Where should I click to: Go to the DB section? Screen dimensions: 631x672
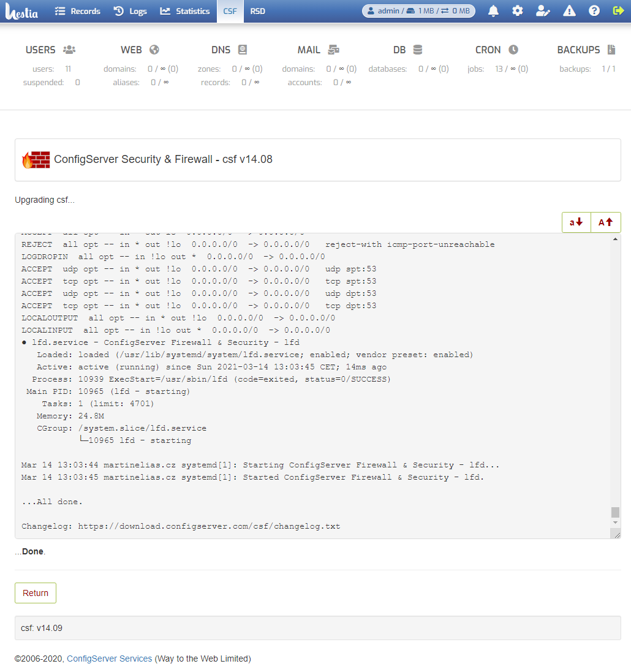point(399,50)
